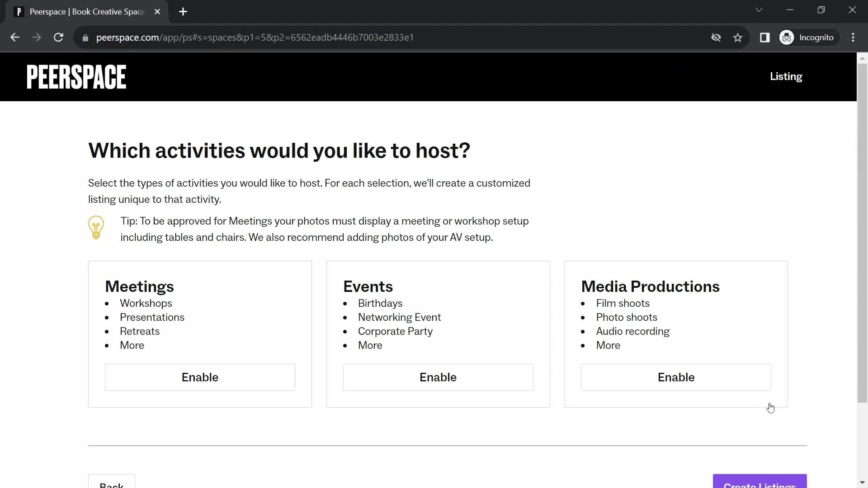Enable the Events activity type
Viewport: 868px width, 488px height.
pyautogui.click(x=438, y=377)
